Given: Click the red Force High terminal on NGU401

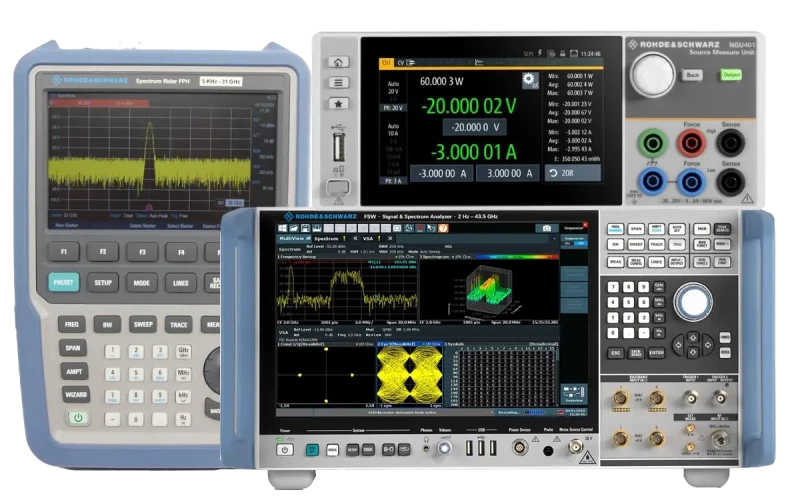Looking at the screenshot, I should (691, 143).
